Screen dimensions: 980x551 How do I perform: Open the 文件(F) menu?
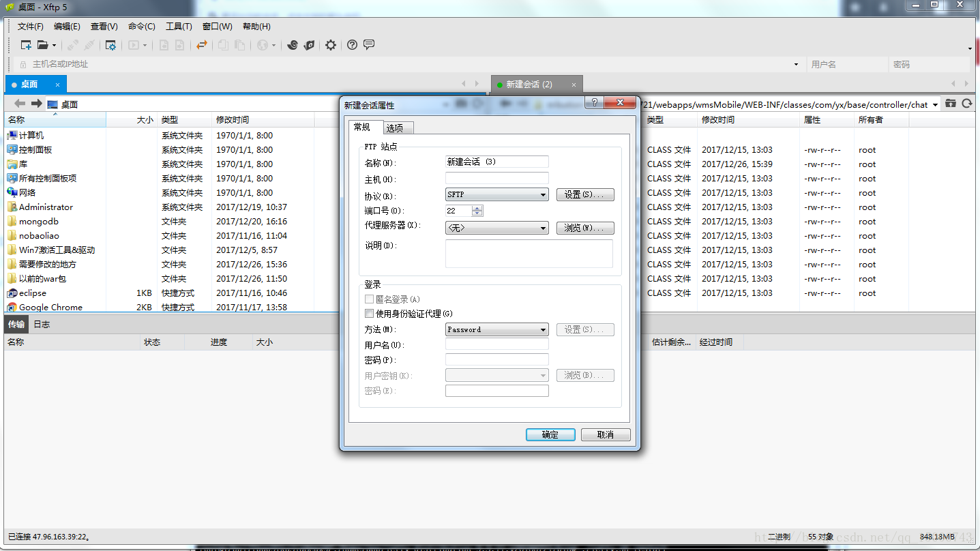(x=30, y=27)
